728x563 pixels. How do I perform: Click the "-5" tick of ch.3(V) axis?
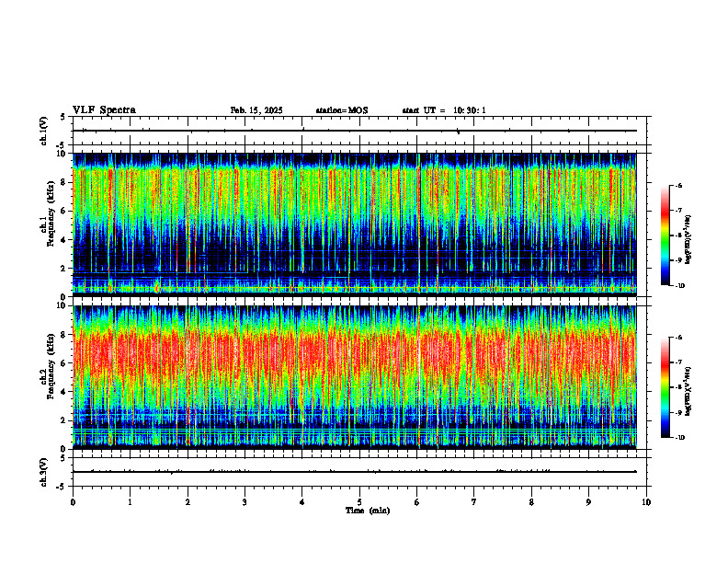pos(60,487)
